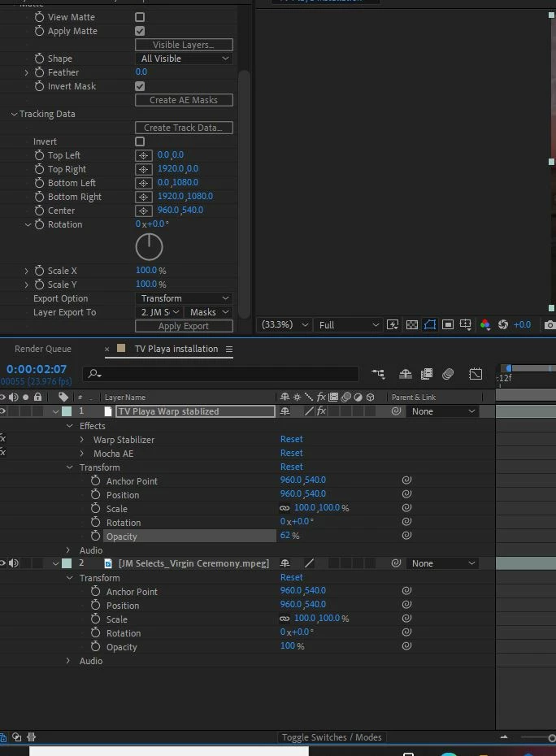Switch to the Render Queue tab
The height and width of the screenshot is (756, 556).
43,349
